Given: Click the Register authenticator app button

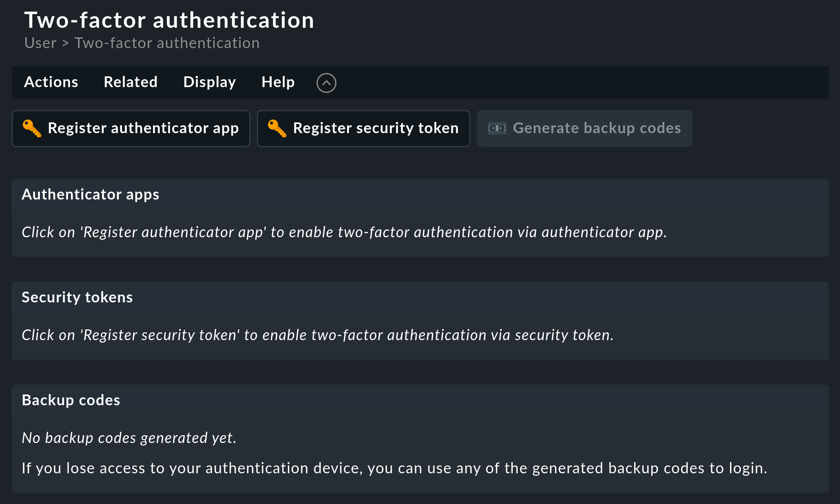Looking at the screenshot, I should tap(131, 128).
